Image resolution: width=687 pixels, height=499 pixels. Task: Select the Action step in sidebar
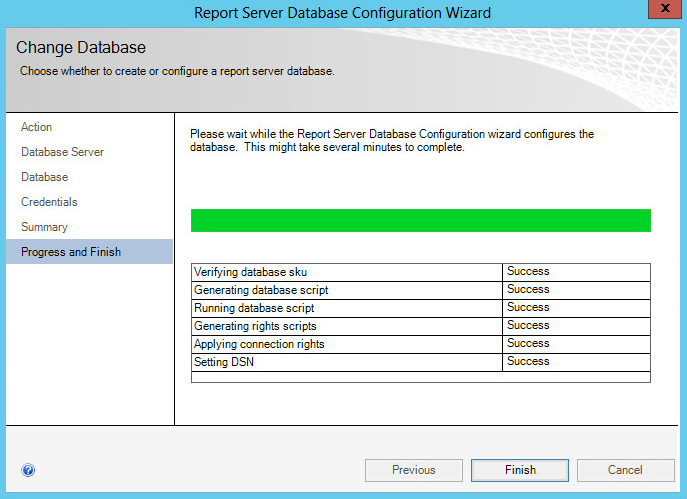tap(36, 127)
